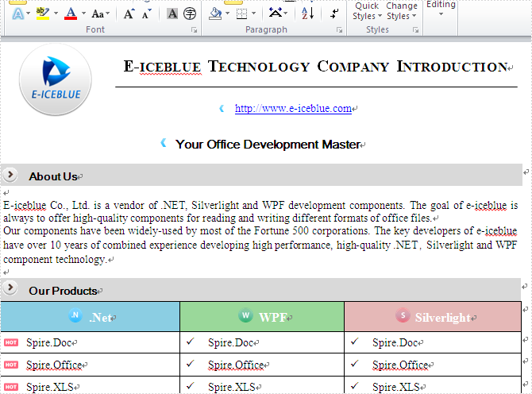Screen dimensions: 532x394
Task: Click Spire.Doc in the .Net column
Action: pyautogui.click(x=49, y=342)
